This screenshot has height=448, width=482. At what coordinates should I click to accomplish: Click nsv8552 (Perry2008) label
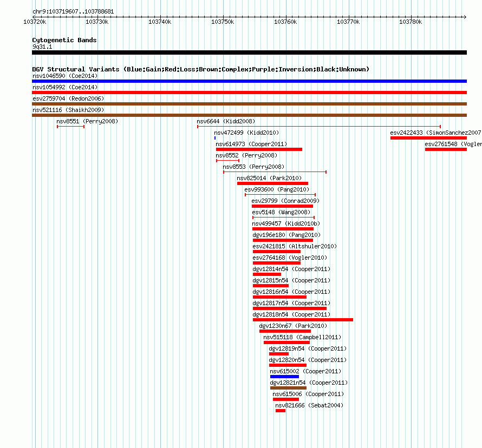coord(246,155)
